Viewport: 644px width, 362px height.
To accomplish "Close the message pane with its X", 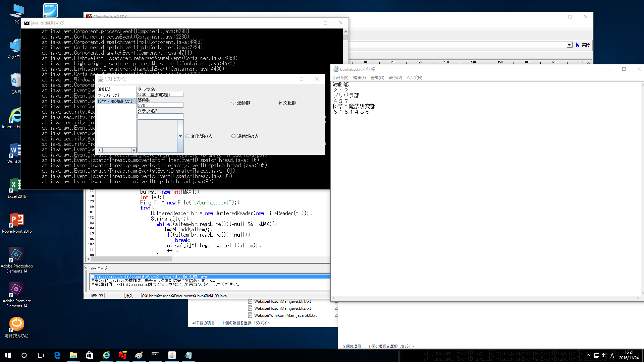I will tap(86, 267).
